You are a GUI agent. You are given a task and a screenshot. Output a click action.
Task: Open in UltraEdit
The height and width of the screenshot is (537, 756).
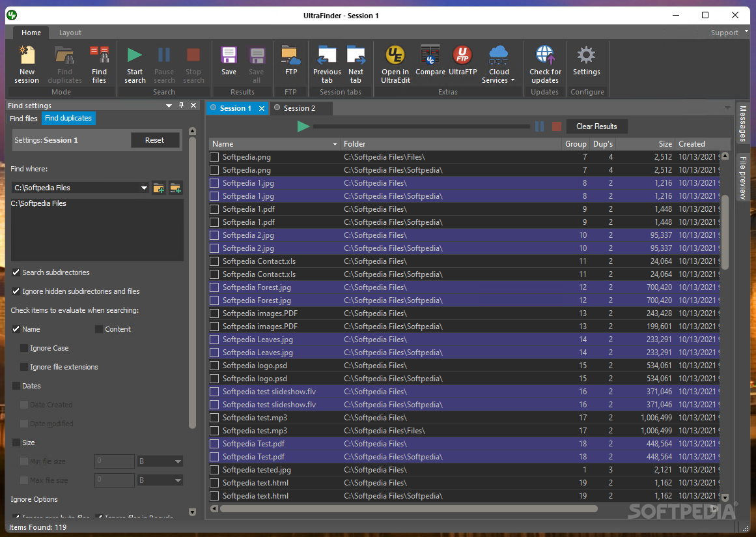point(395,65)
